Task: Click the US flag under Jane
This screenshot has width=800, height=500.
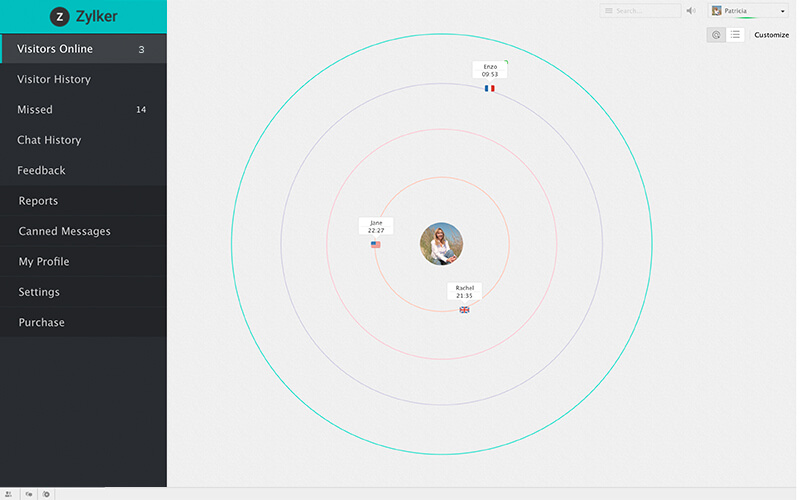Action: coord(376,244)
